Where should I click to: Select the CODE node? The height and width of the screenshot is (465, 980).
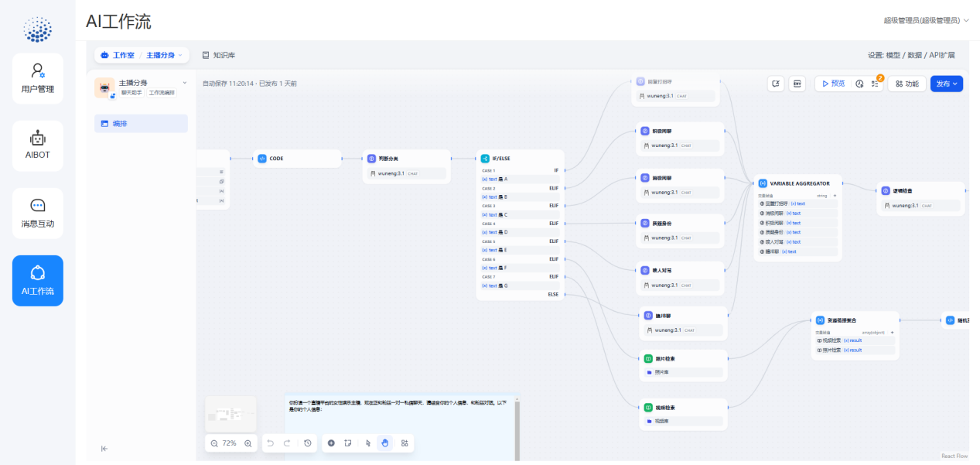[298, 159]
